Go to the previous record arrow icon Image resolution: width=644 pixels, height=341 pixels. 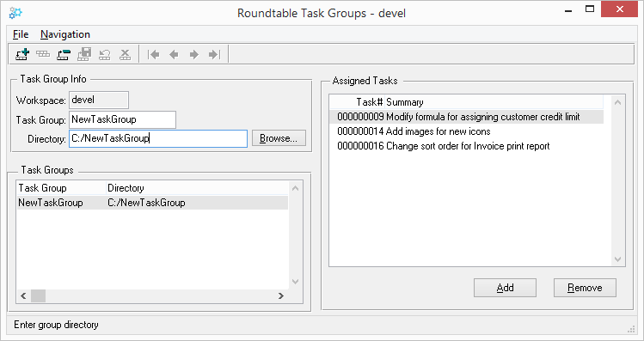point(175,54)
